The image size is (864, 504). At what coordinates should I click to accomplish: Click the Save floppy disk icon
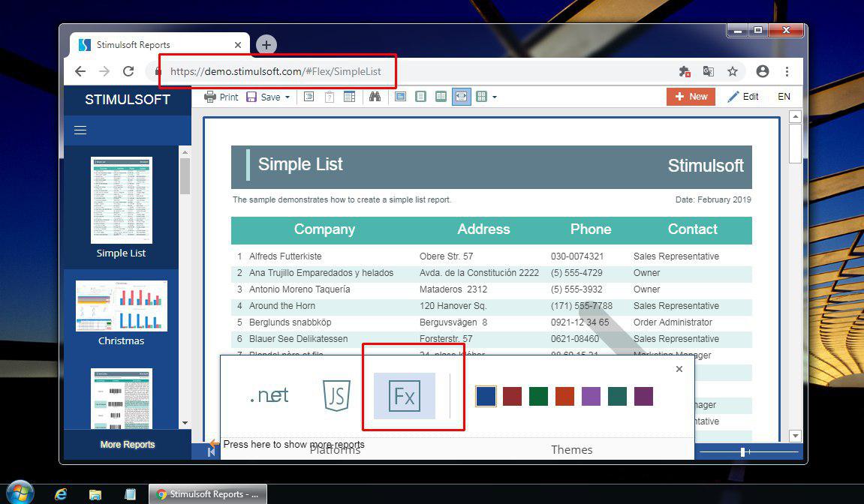pos(251,97)
